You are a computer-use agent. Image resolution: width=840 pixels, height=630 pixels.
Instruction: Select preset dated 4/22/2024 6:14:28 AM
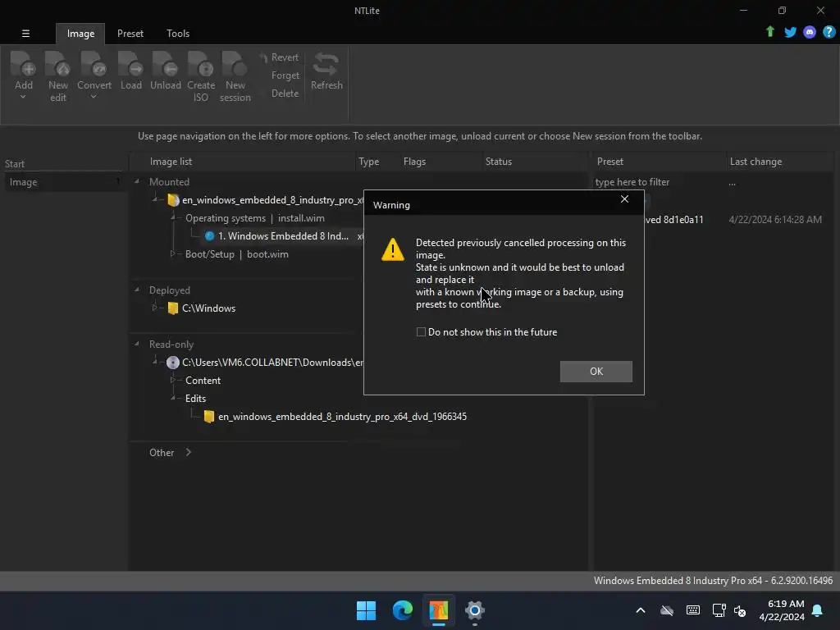[774, 219]
